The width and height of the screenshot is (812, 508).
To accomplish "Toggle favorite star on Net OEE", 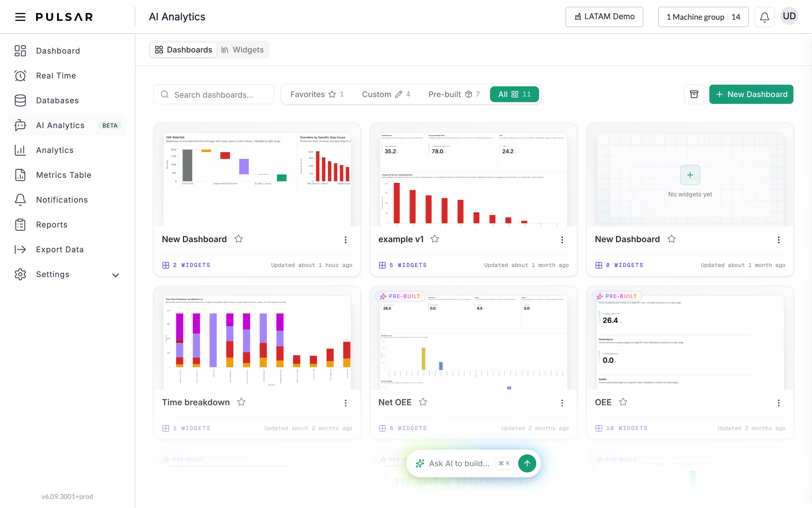I will 423,402.
